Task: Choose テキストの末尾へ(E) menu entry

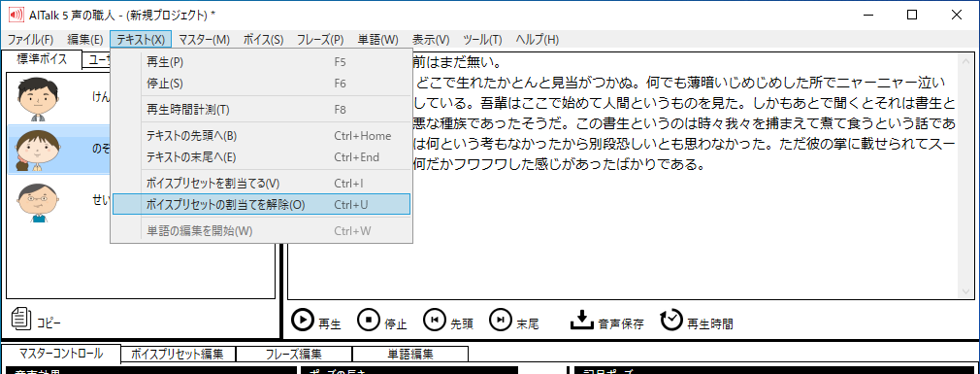Action: click(x=261, y=157)
